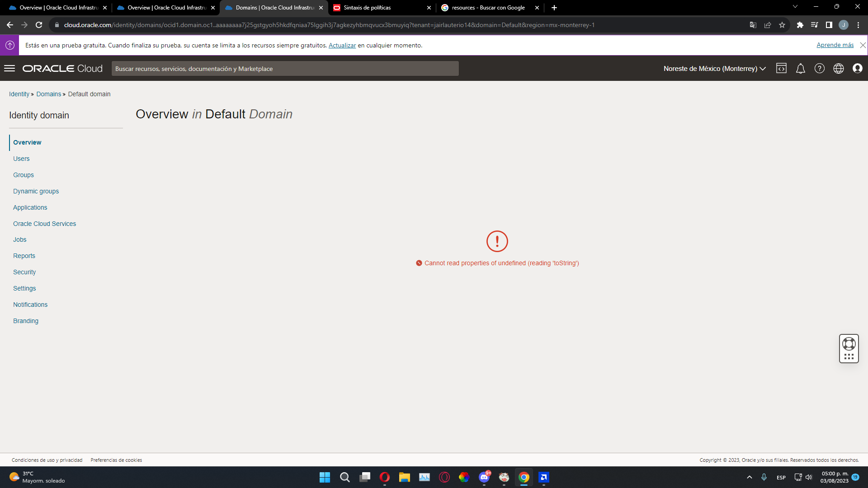
Task: Open Condiciones de uso y privacidad
Action: [x=47, y=460]
